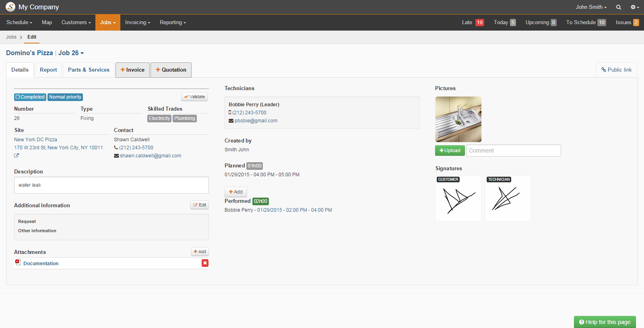Click the Planned 01h00 duration badge

(x=255, y=166)
